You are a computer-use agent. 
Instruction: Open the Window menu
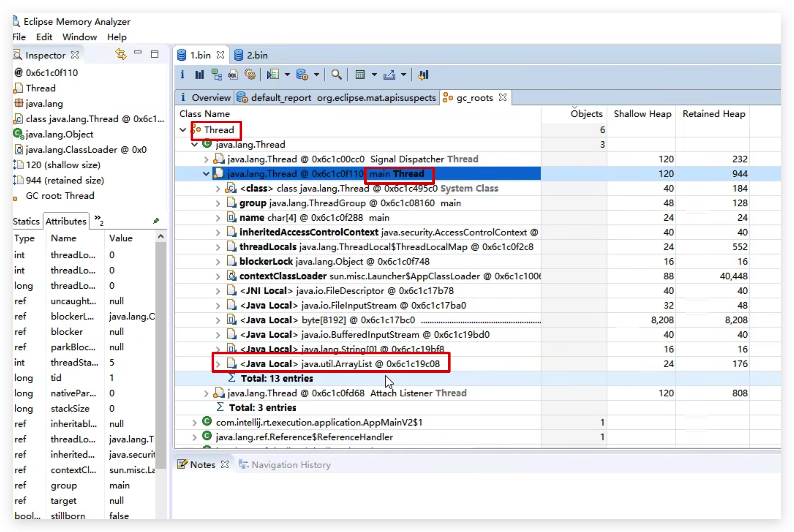[79, 37]
